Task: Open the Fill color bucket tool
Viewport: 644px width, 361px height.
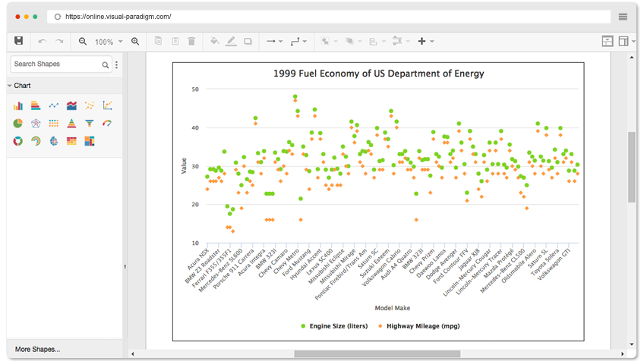Action: pyautogui.click(x=214, y=41)
